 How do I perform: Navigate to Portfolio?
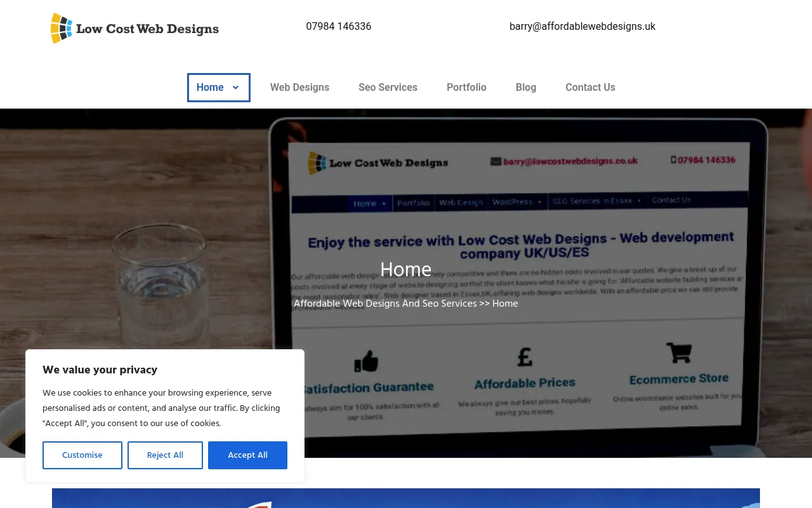click(466, 88)
